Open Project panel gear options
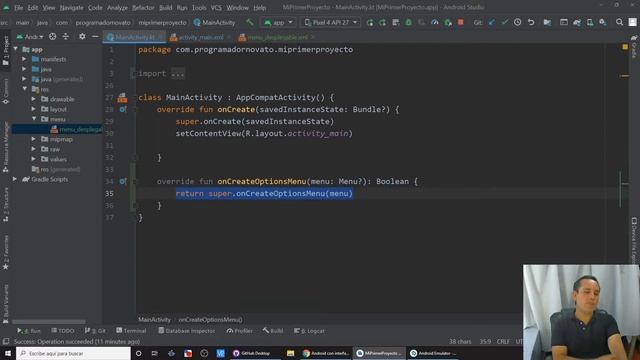Image resolution: width=640 pixels, height=360 pixels. (82, 37)
